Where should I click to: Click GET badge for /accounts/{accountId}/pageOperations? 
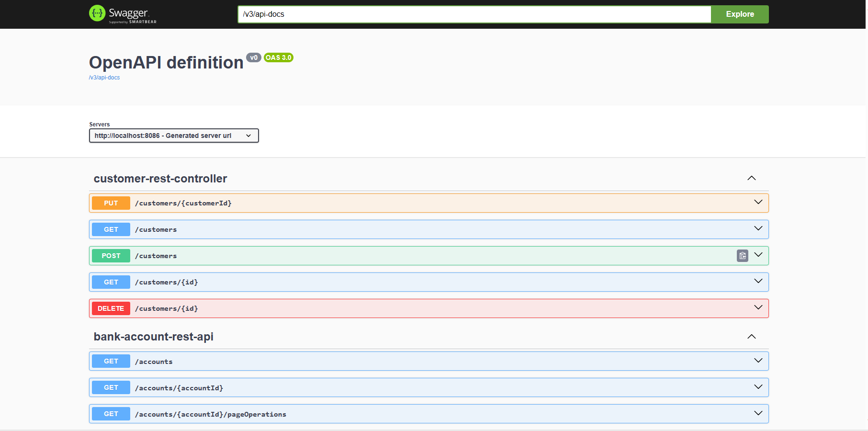tap(111, 414)
